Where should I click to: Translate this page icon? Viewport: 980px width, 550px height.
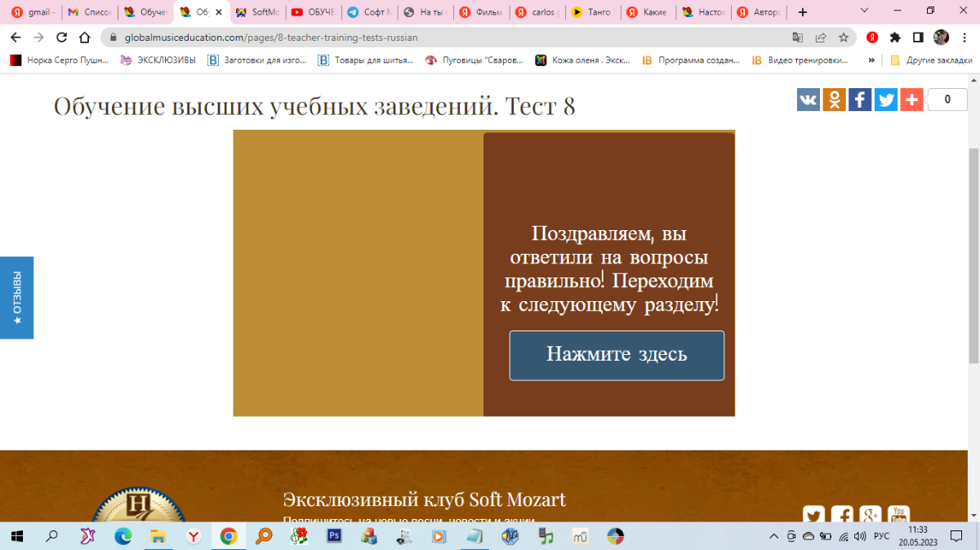[798, 38]
